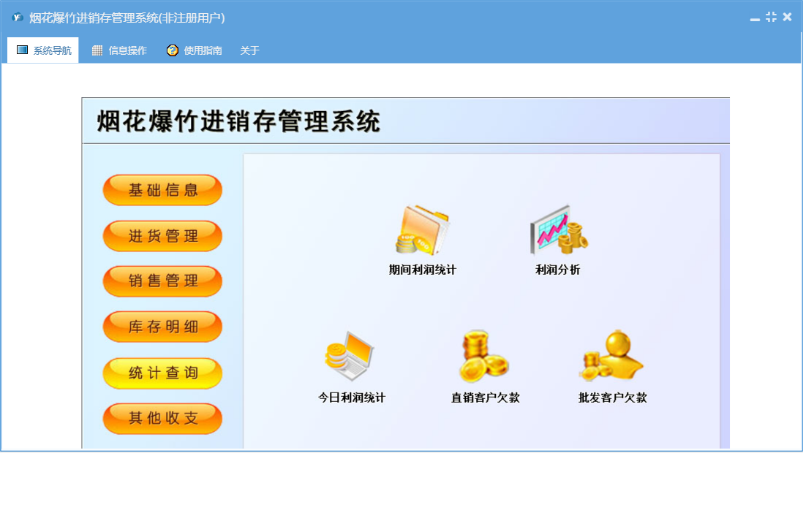Restore down the window size
This screenshot has width=803, height=532.
tap(771, 17)
